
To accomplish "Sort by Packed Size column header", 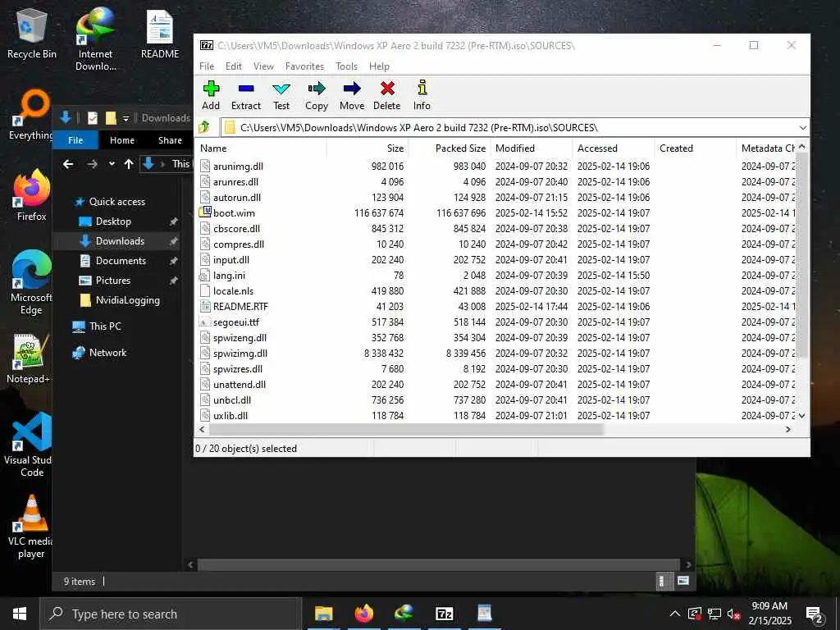I will (450, 148).
